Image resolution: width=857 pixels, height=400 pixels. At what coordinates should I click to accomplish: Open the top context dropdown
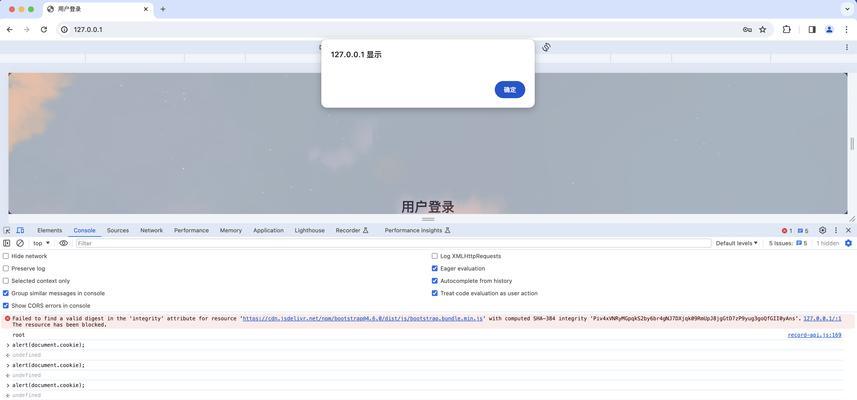pos(41,243)
